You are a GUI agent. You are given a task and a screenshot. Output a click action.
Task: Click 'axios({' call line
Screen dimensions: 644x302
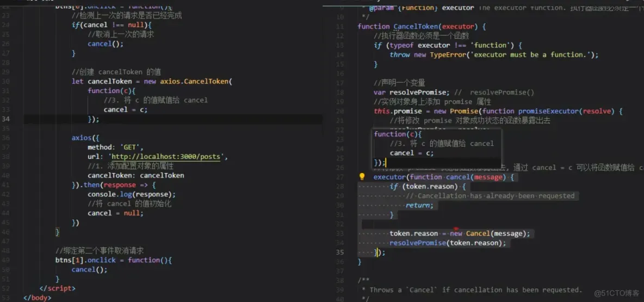coord(85,138)
